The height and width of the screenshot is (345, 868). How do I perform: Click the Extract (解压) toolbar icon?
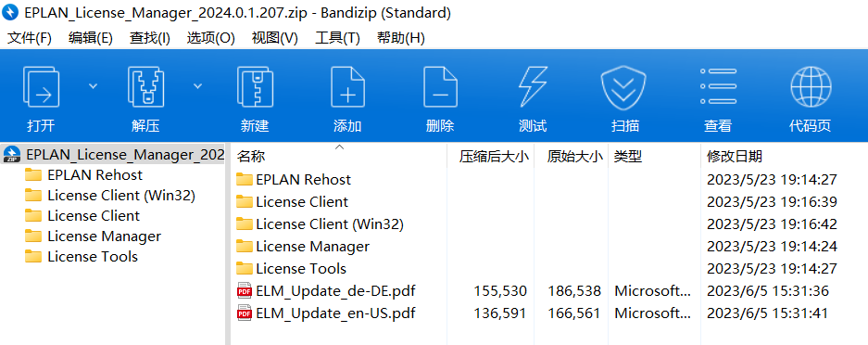click(x=145, y=87)
